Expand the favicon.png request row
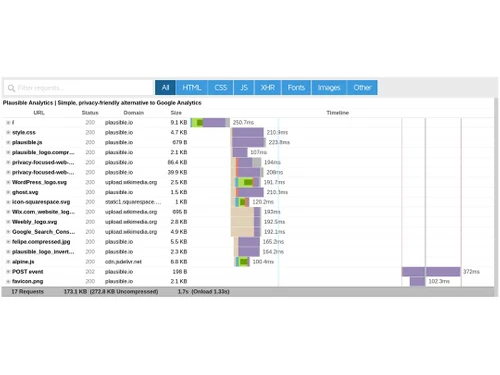Screen dimensions: 500x375 8,281
